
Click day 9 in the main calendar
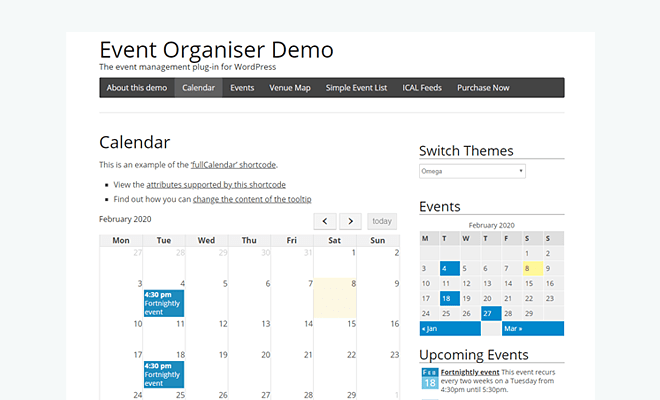tap(378, 298)
